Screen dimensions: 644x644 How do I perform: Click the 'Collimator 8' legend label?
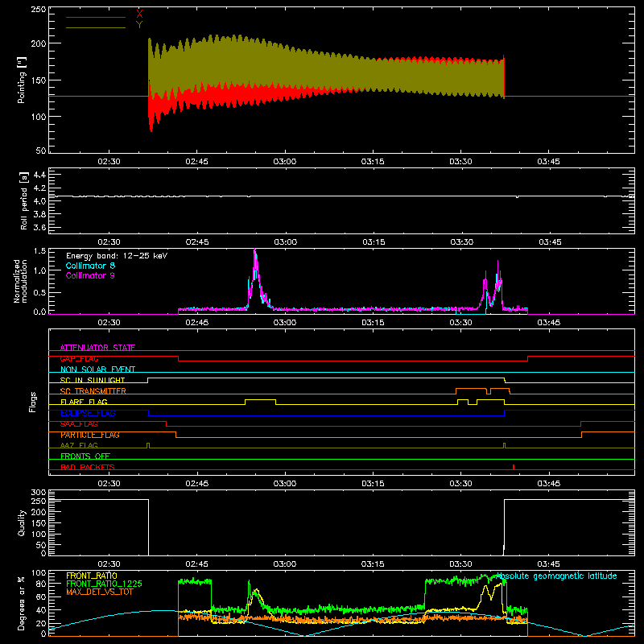pos(90,266)
